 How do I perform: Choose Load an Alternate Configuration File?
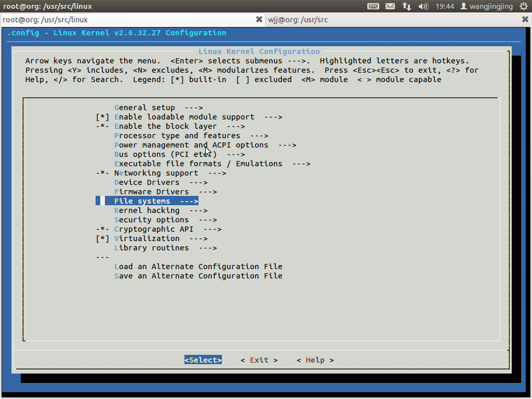198,267
